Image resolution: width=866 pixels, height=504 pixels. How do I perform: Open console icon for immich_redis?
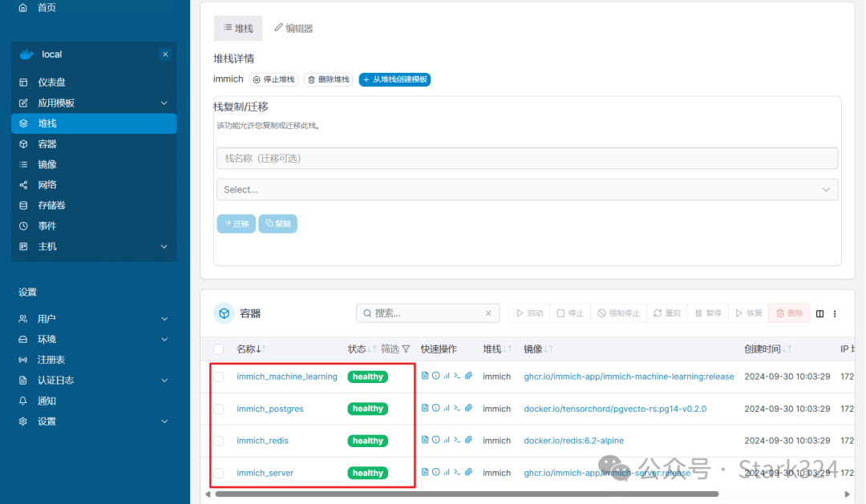click(457, 440)
